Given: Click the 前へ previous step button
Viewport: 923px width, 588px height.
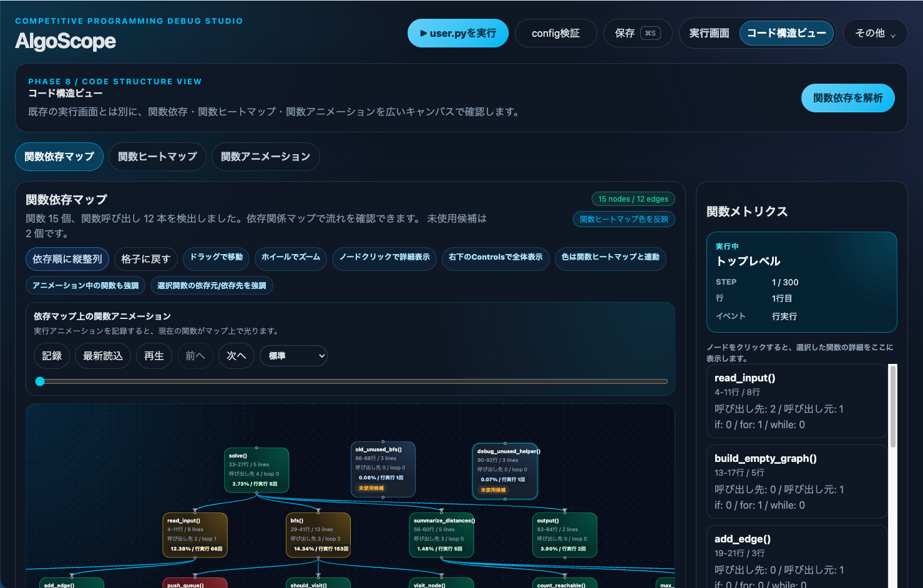Looking at the screenshot, I should (x=195, y=356).
